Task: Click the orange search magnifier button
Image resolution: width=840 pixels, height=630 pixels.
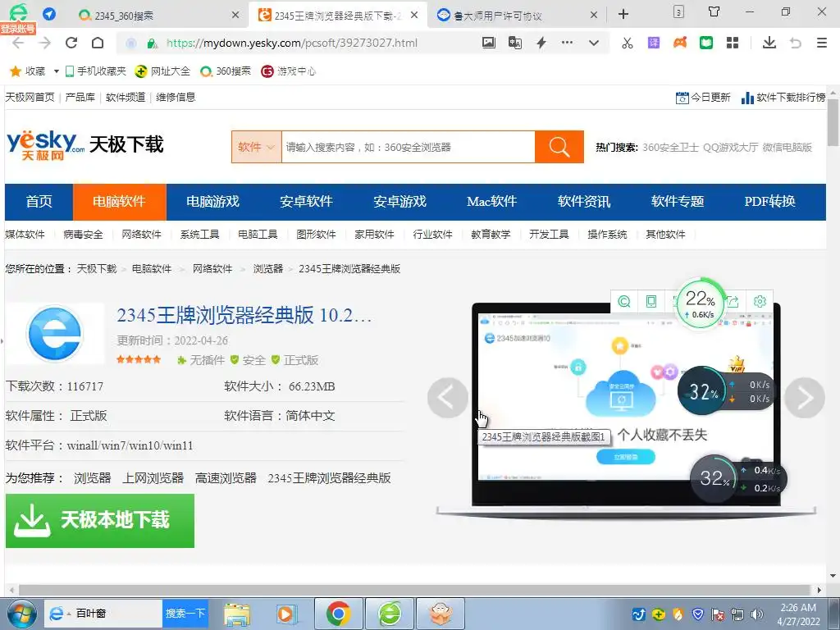Action: coord(559,147)
